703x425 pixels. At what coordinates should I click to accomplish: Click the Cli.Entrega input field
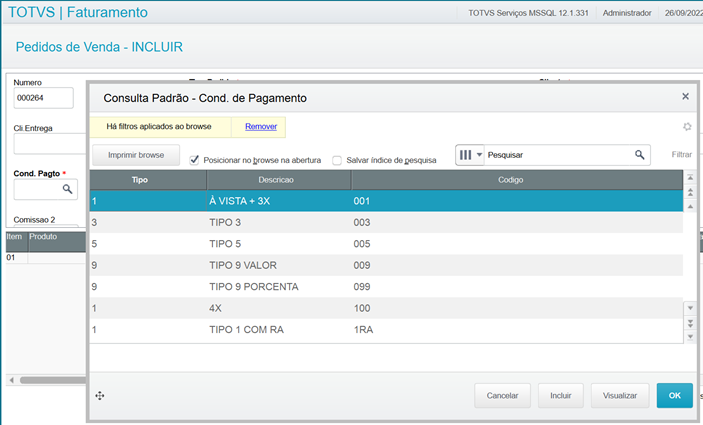pyautogui.click(x=50, y=144)
